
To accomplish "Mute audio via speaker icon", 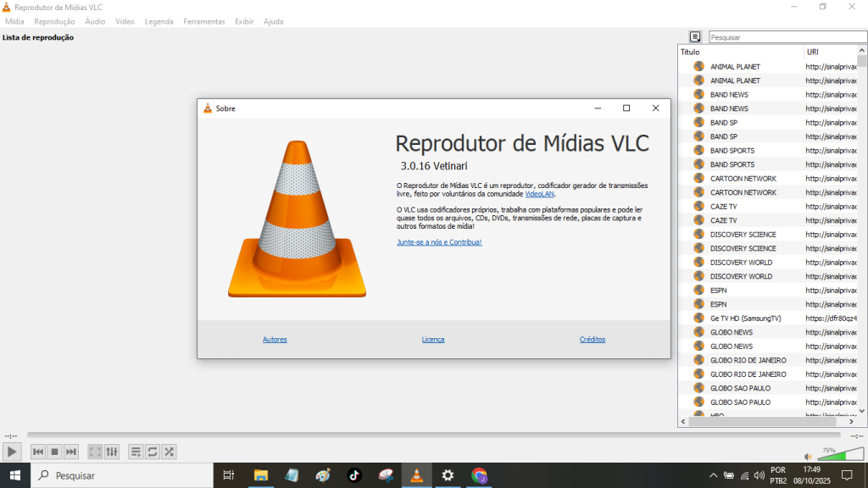I will pos(808,457).
